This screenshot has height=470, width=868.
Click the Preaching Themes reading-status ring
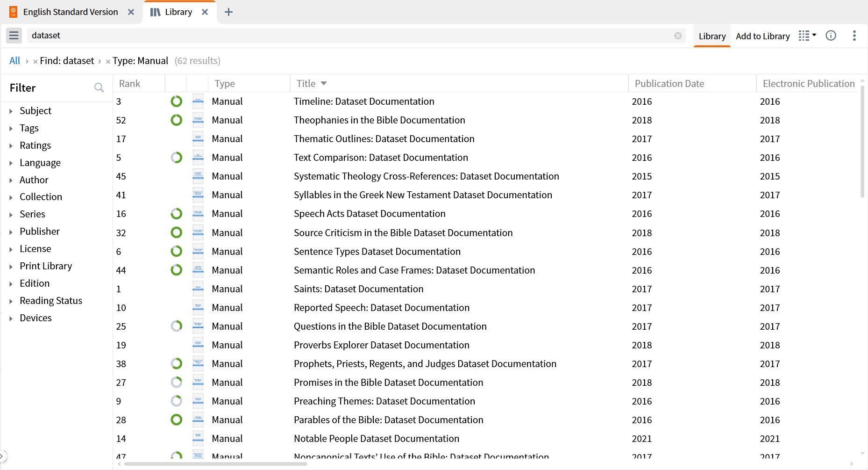176,401
